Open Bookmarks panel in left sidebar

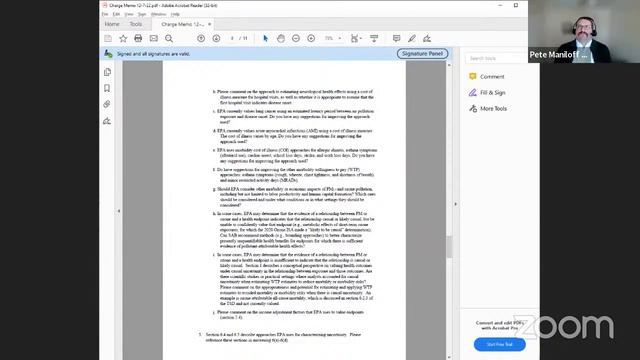(x=107, y=88)
